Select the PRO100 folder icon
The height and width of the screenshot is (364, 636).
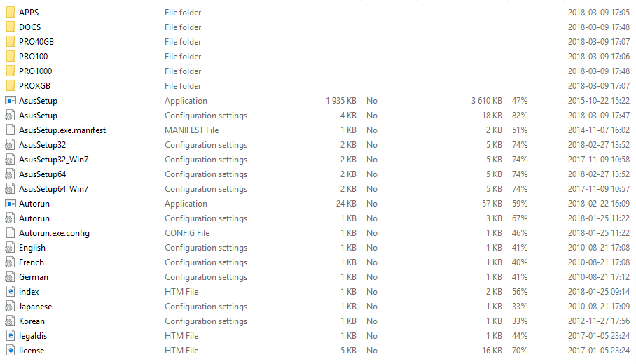click(11, 56)
